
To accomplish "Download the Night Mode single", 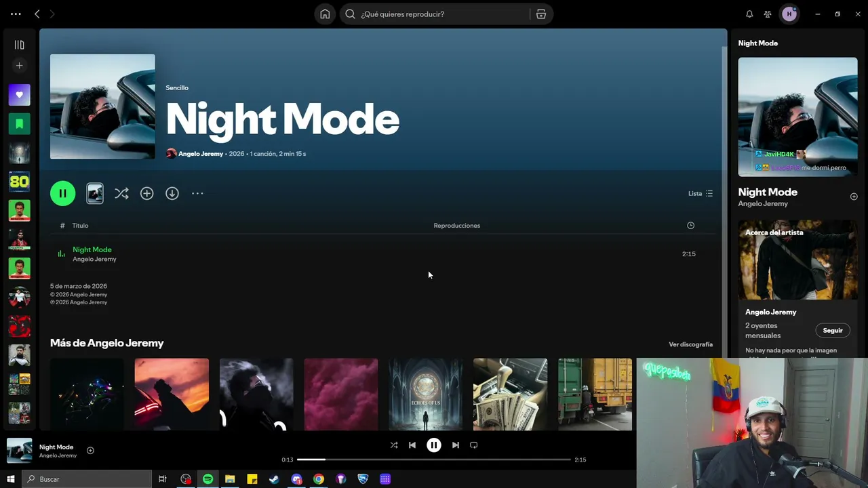I will pyautogui.click(x=172, y=193).
